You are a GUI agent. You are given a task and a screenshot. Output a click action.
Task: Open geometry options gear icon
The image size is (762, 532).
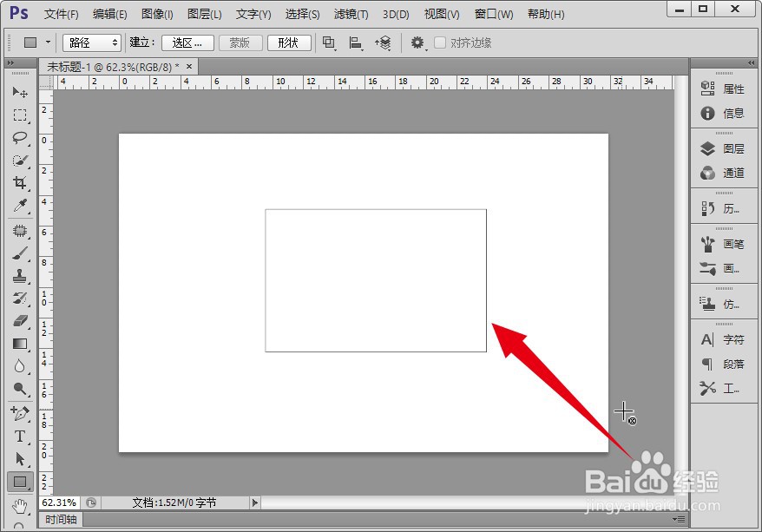(x=418, y=43)
